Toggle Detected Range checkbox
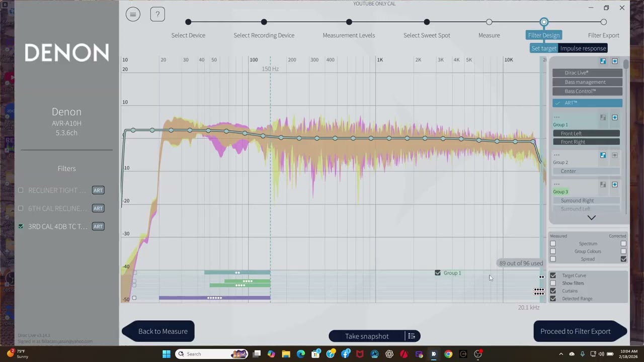The image size is (644, 362). click(x=553, y=299)
